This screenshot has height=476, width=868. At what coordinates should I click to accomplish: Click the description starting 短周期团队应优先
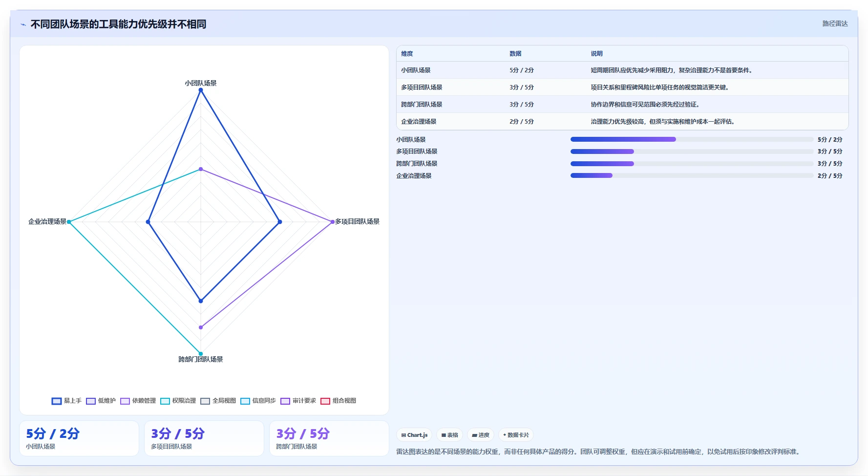click(x=673, y=70)
